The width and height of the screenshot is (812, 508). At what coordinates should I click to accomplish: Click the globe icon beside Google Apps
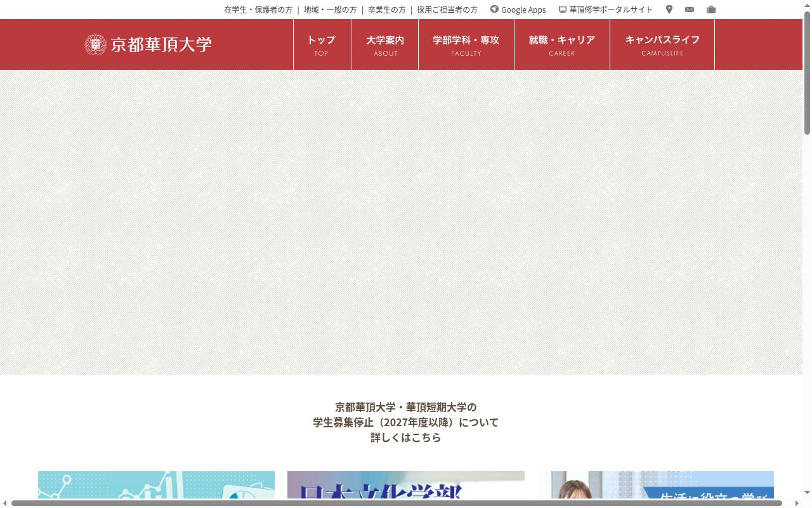click(494, 10)
